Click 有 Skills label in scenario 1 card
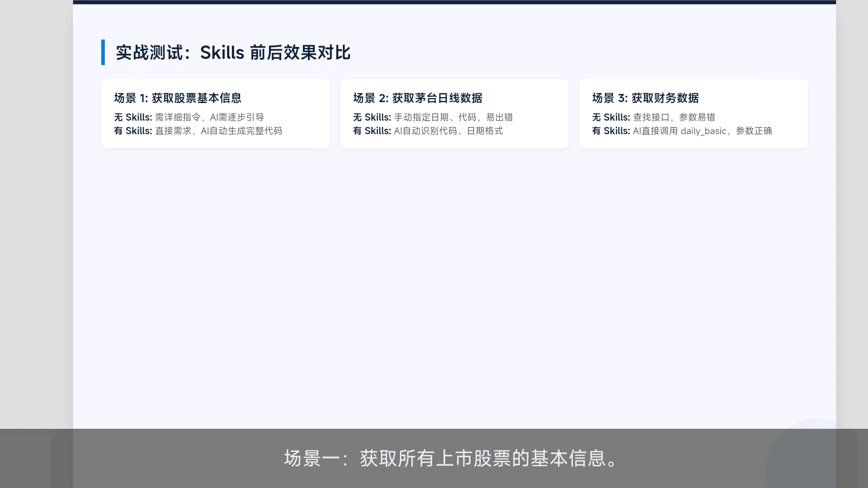This screenshot has width=868, height=488. coord(133,131)
